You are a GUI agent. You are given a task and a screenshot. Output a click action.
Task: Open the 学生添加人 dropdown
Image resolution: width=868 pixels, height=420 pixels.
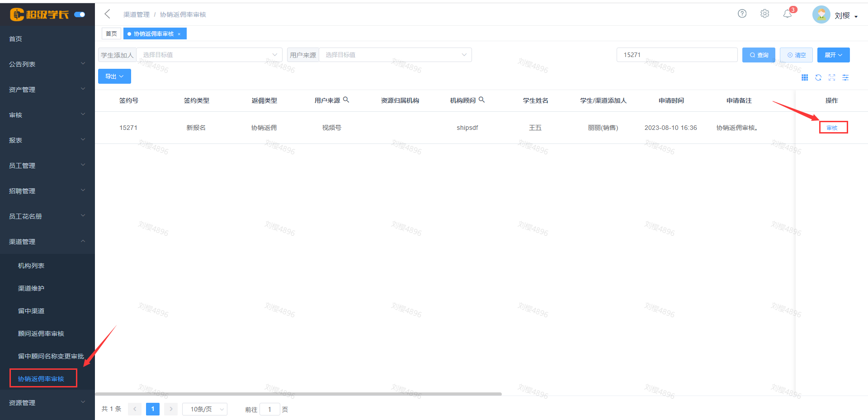(x=209, y=55)
